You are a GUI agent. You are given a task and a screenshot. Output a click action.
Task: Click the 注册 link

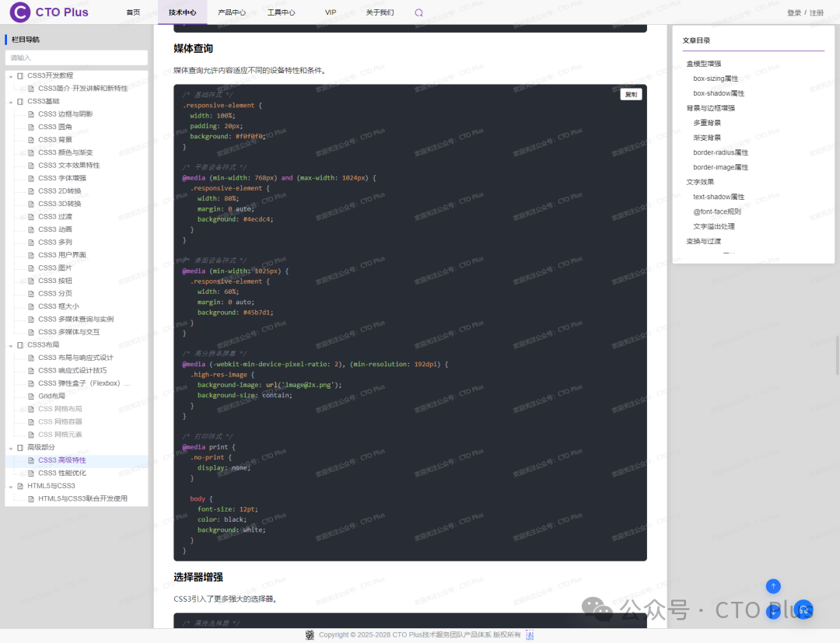817,13
